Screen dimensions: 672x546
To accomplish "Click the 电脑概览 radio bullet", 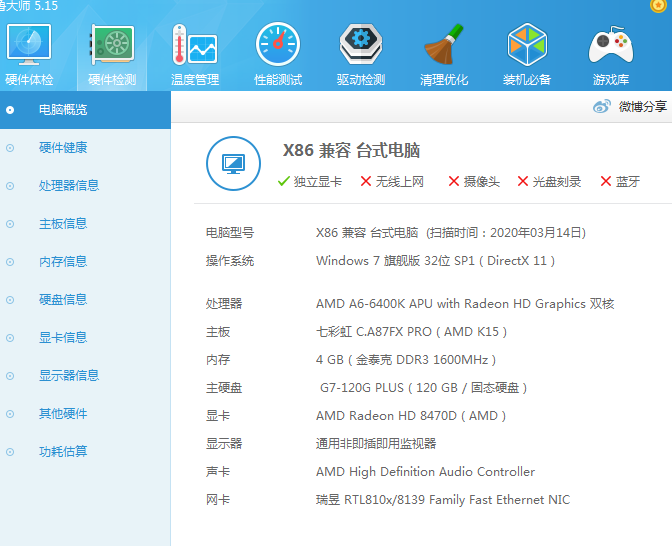I will pos(10,110).
